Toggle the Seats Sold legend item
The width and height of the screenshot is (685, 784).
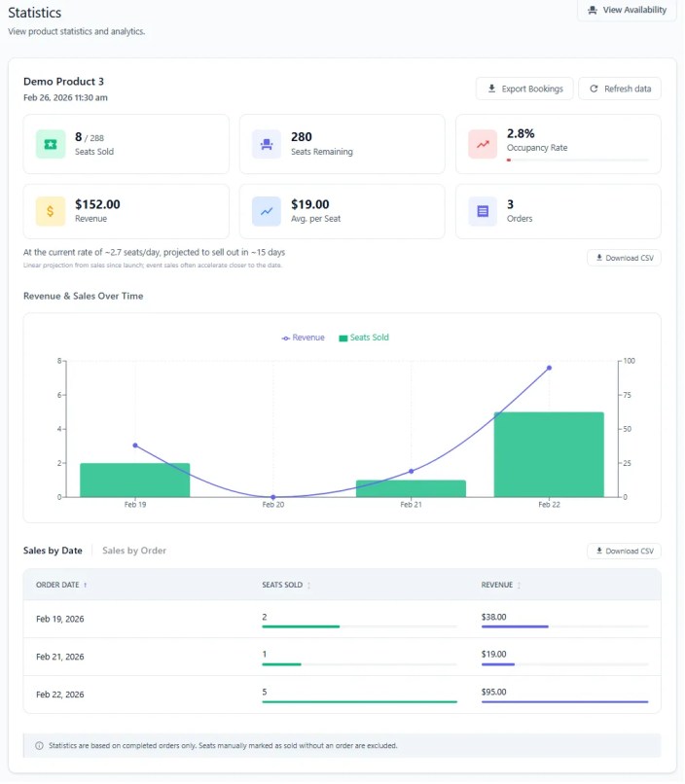364,338
